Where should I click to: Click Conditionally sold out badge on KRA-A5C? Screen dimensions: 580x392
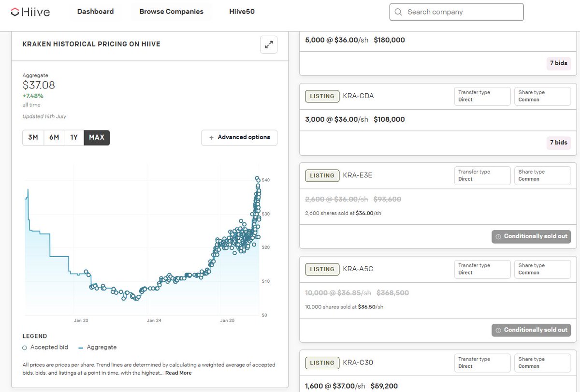pos(531,330)
